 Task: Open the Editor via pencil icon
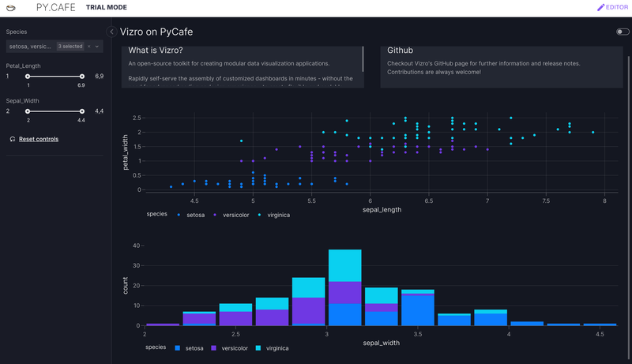point(612,7)
